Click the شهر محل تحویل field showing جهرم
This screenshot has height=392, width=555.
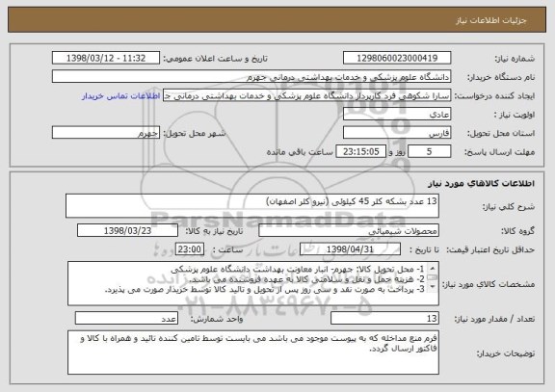click(x=106, y=133)
